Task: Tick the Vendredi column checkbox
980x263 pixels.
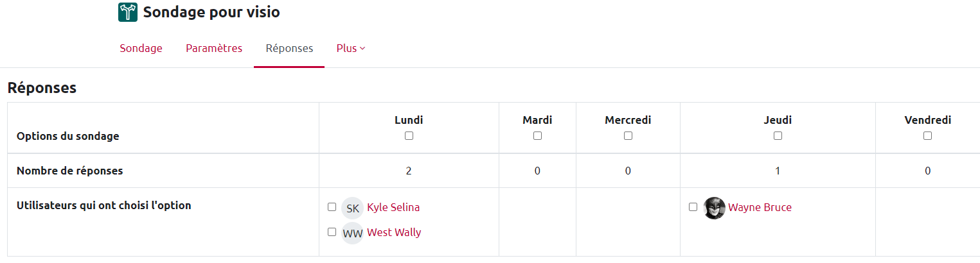Action: pos(927,136)
